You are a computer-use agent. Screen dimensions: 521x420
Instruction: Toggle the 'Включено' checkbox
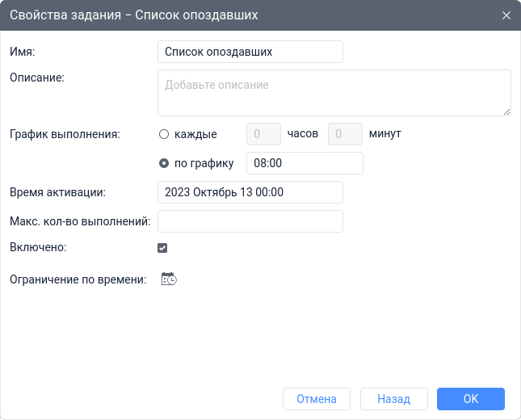[x=162, y=248]
